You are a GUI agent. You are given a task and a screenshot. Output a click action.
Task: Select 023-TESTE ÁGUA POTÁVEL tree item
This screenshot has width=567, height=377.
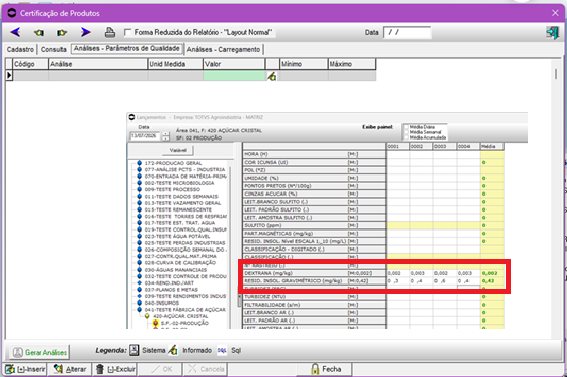[x=177, y=236]
